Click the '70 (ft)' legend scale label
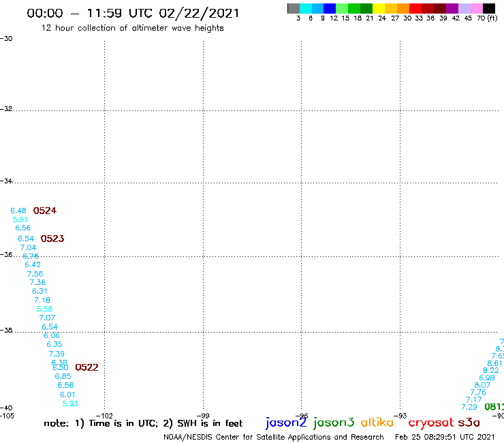Viewport: 504px width, 443px height. 487,18
